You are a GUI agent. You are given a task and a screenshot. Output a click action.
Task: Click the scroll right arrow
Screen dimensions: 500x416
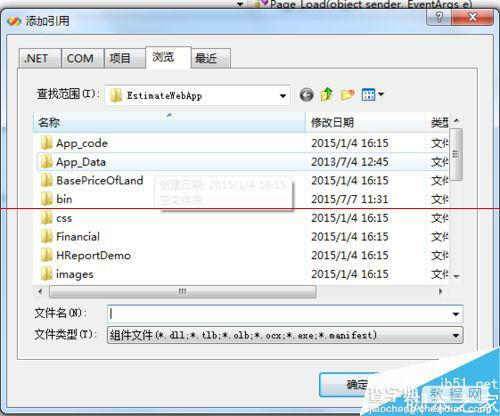(441, 292)
